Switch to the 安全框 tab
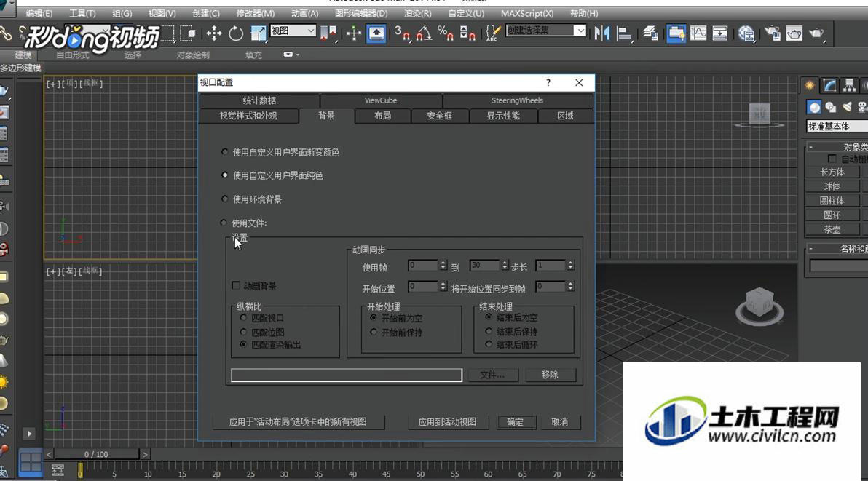The width and height of the screenshot is (868, 481). (440, 116)
